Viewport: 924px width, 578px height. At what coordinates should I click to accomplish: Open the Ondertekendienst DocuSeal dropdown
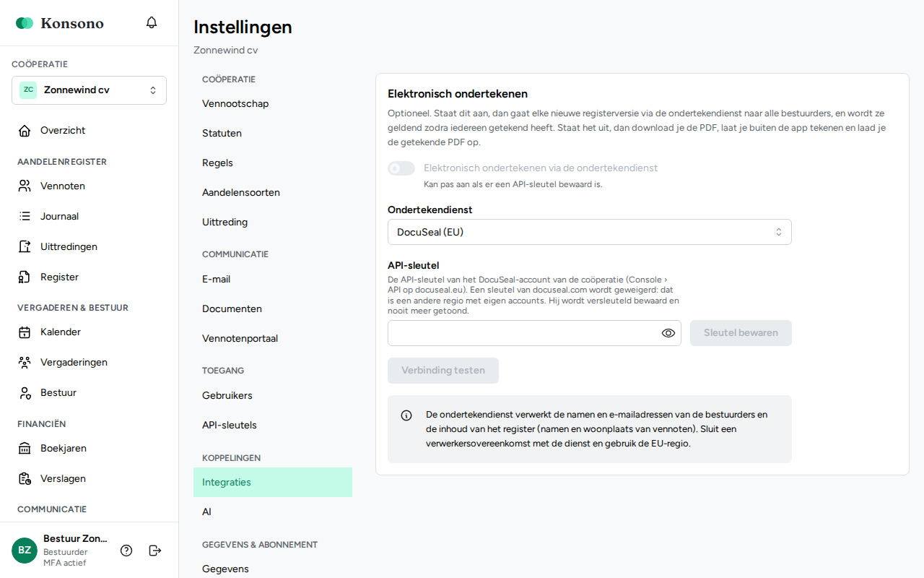click(590, 232)
